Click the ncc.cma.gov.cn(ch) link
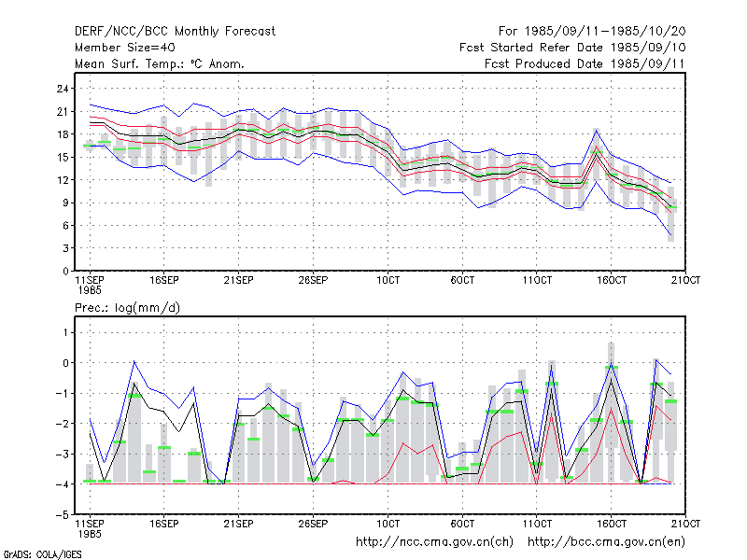This screenshot has height=560, width=747. tap(434, 542)
